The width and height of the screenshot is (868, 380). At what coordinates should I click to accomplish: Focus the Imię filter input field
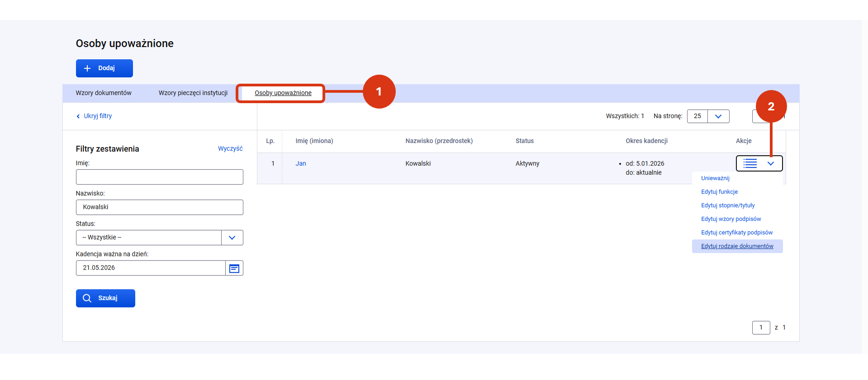pyautogui.click(x=160, y=177)
